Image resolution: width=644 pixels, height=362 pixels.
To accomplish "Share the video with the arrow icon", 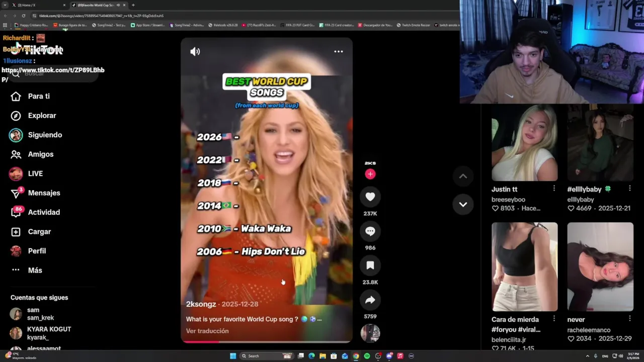I will tap(370, 300).
